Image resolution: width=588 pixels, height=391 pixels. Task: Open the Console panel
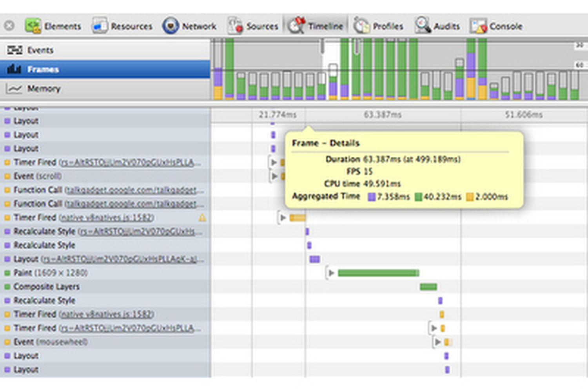(x=496, y=26)
